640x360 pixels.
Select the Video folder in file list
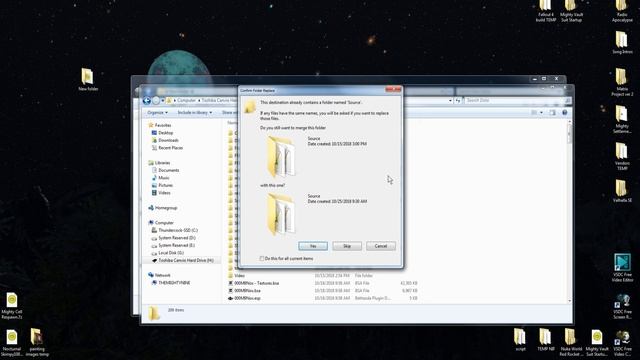240,276
